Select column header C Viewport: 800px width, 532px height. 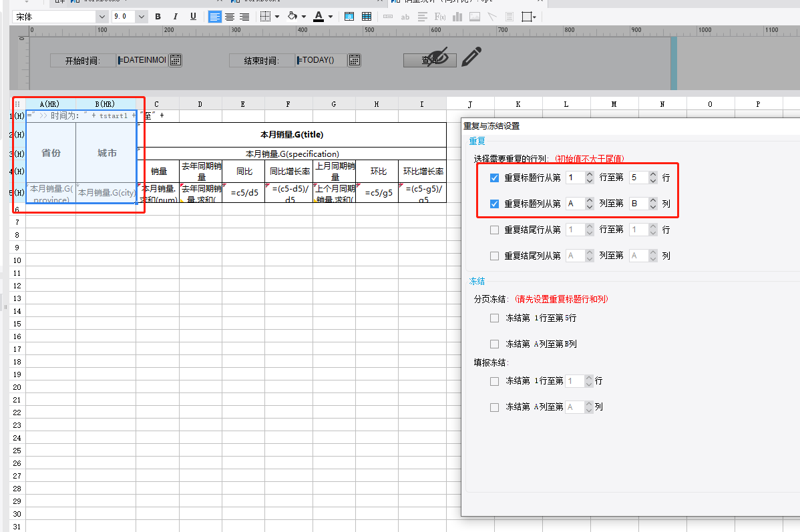pos(157,104)
